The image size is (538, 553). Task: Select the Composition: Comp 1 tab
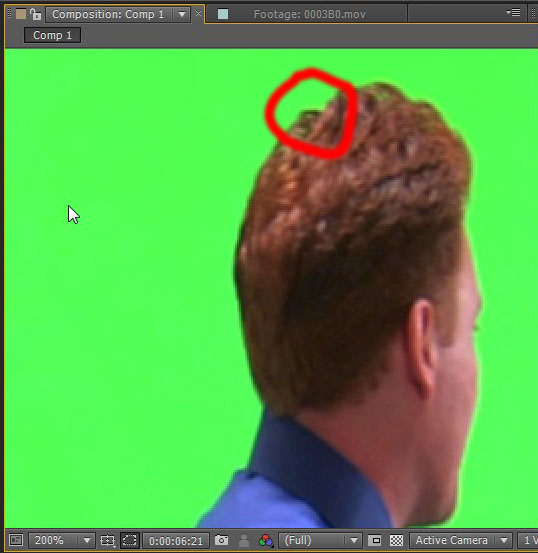[x=108, y=14]
